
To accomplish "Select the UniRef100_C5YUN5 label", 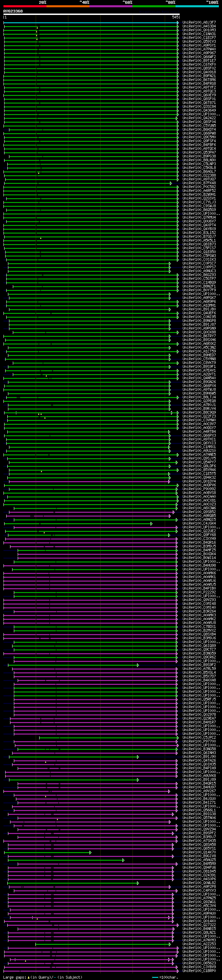I will (199, 125).
